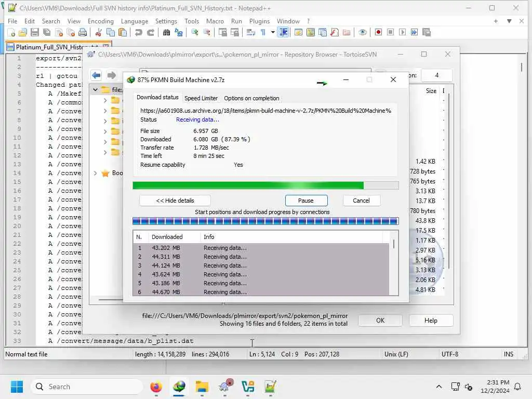Click the Close All icon in Notepad++ toolbar
This screenshot has height=399, width=532.
(71, 33)
